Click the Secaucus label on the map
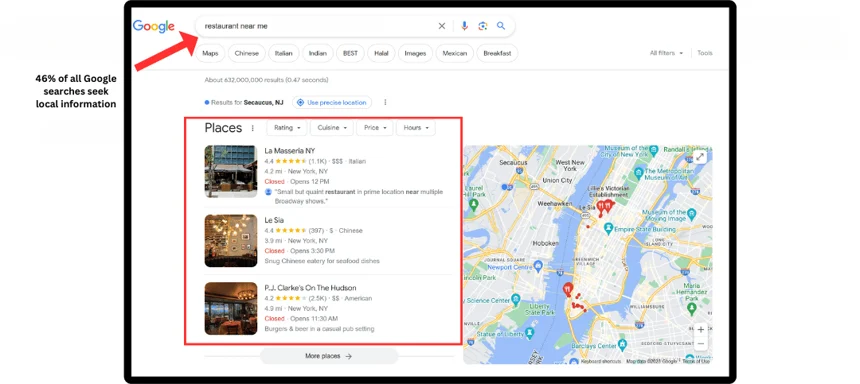This screenshot has height=384, width=860. [x=513, y=162]
